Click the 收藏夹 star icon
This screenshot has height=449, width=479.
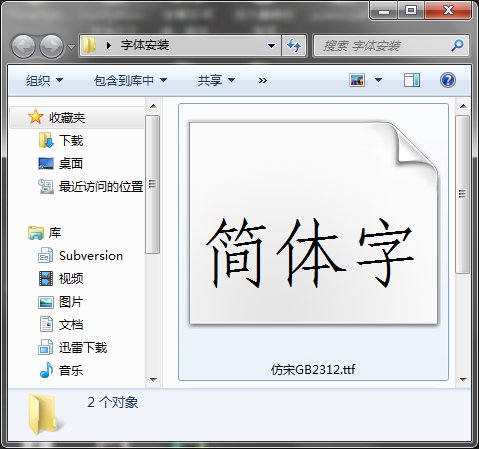coord(35,117)
